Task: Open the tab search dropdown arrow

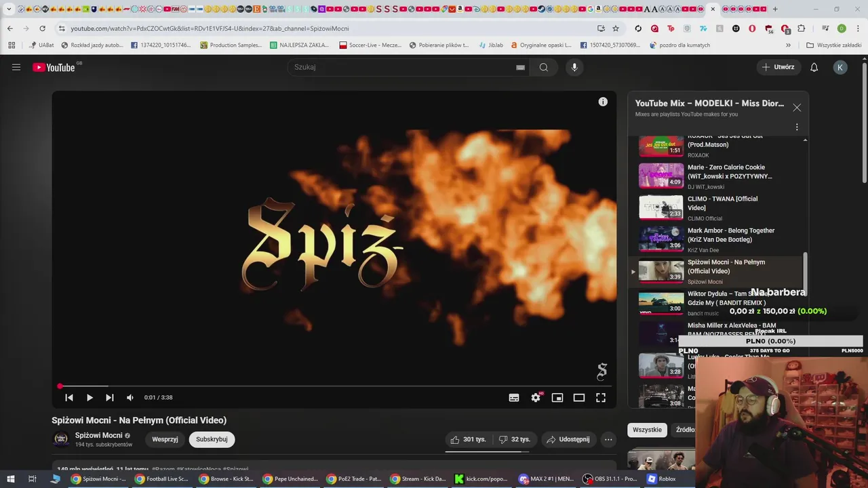Action: (x=9, y=9)
